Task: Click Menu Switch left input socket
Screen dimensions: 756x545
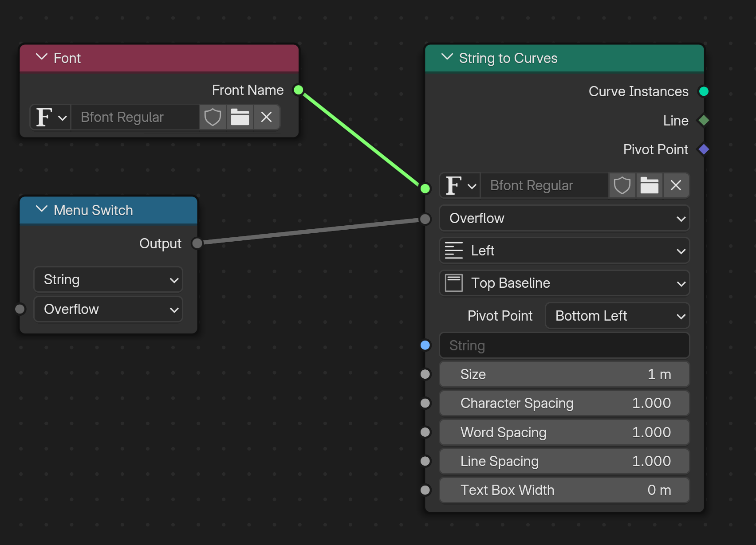Action: point(20,309)
